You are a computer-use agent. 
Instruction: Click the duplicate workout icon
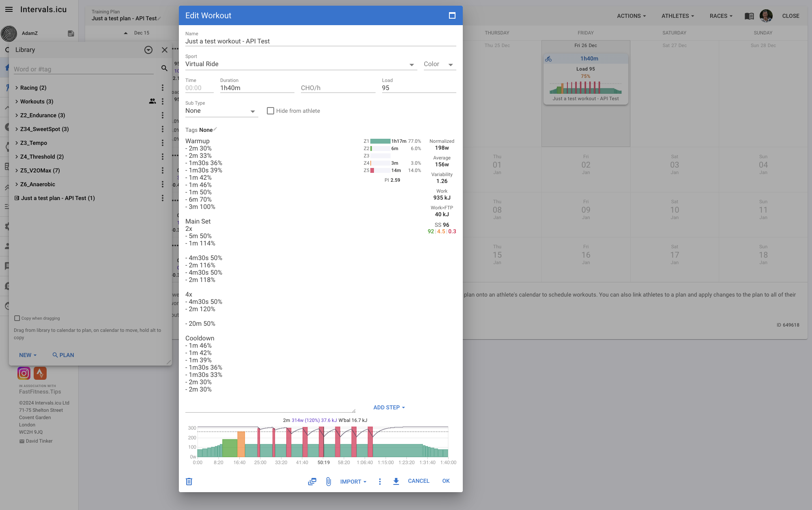[x=312, y=481]
